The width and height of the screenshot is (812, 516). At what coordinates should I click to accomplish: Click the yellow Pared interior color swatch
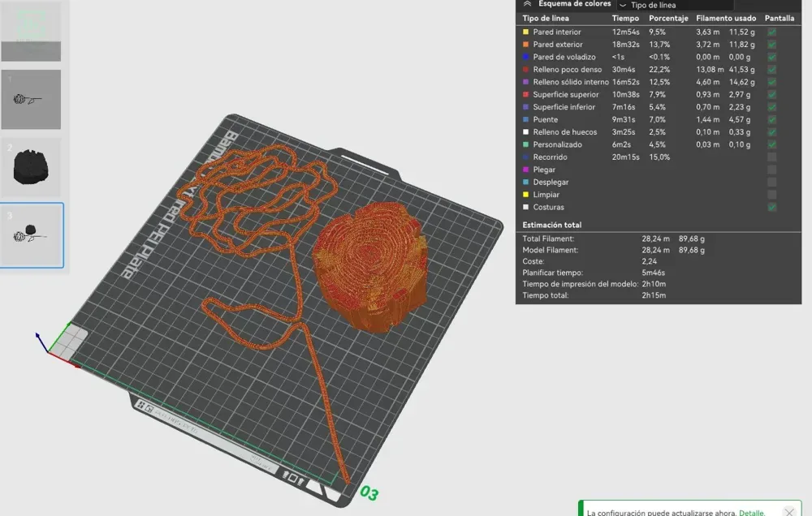(x=525, y=32)
